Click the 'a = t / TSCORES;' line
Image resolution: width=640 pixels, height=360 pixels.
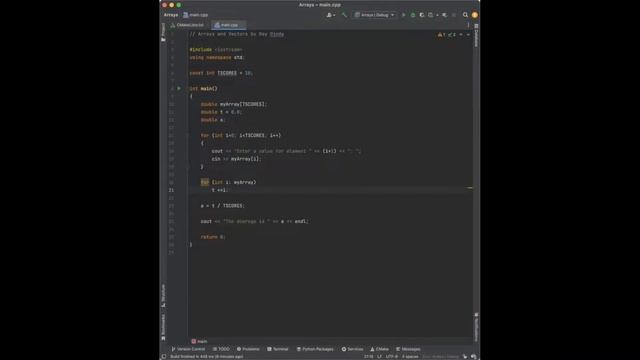[222, 206]
